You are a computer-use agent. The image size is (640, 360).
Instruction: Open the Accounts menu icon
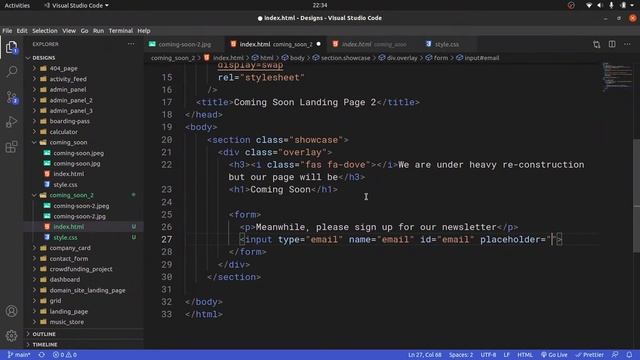click(x=11, y=311)
